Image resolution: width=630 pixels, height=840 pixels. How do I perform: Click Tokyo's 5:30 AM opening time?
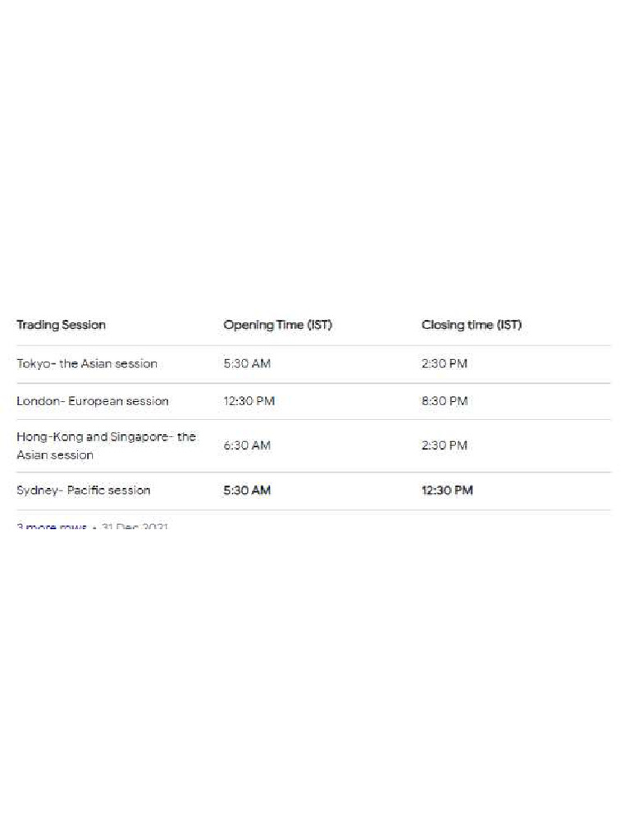pos(247,363)
